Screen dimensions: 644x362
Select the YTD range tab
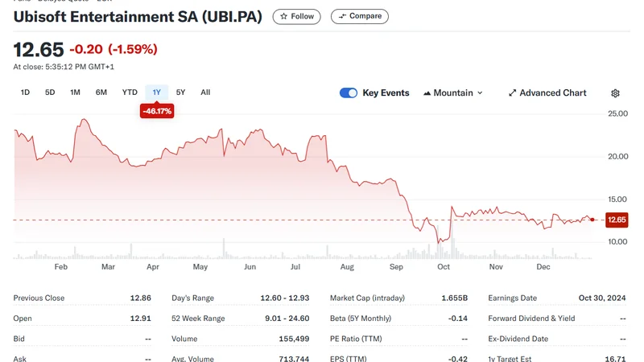(130, 93)
